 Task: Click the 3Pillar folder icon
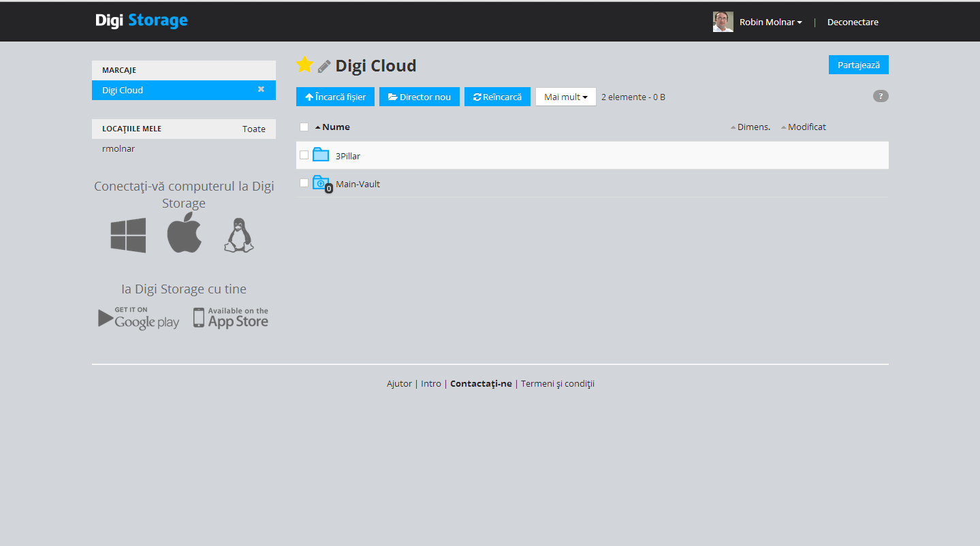click(x=321, y=155)
